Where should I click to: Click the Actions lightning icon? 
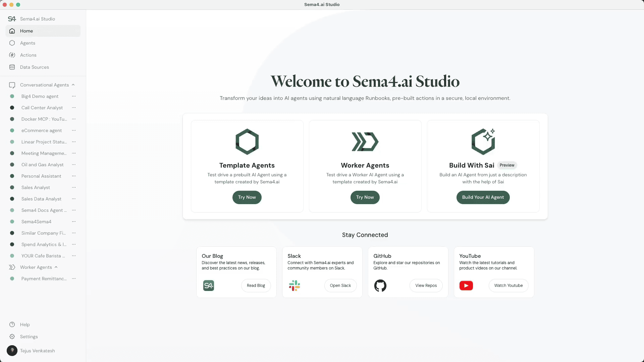[12, 55]
